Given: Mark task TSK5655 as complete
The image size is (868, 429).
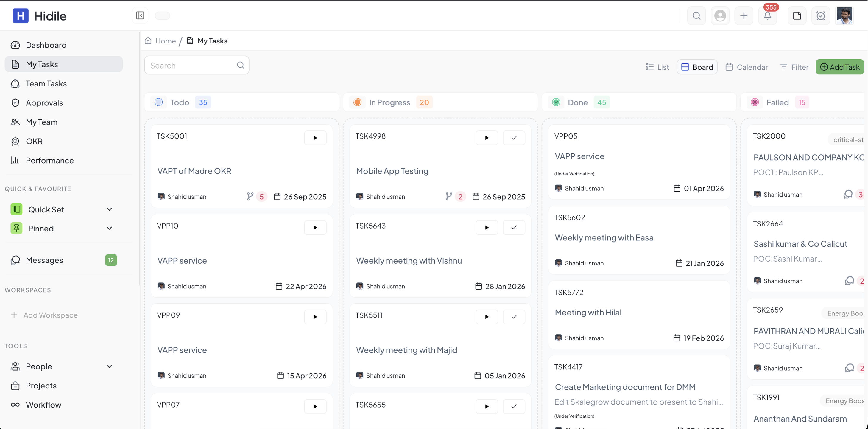Looking at the screenshot, I should coord(514,406).
